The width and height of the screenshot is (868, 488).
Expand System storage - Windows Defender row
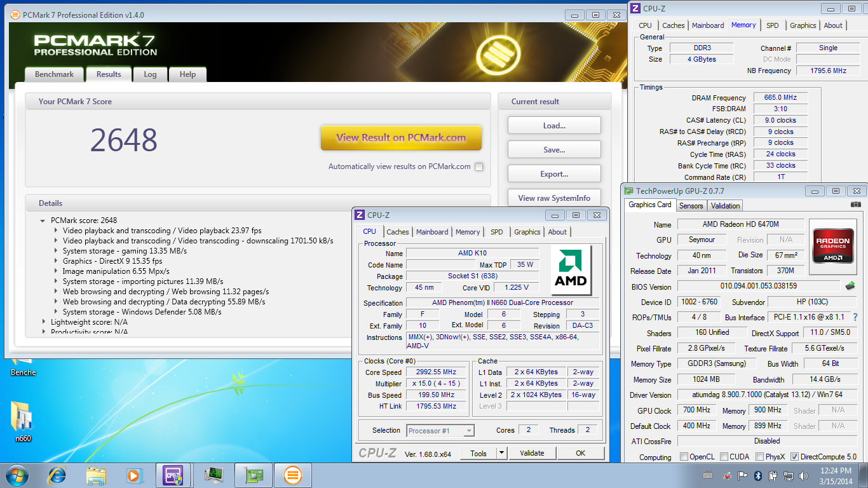55,312
